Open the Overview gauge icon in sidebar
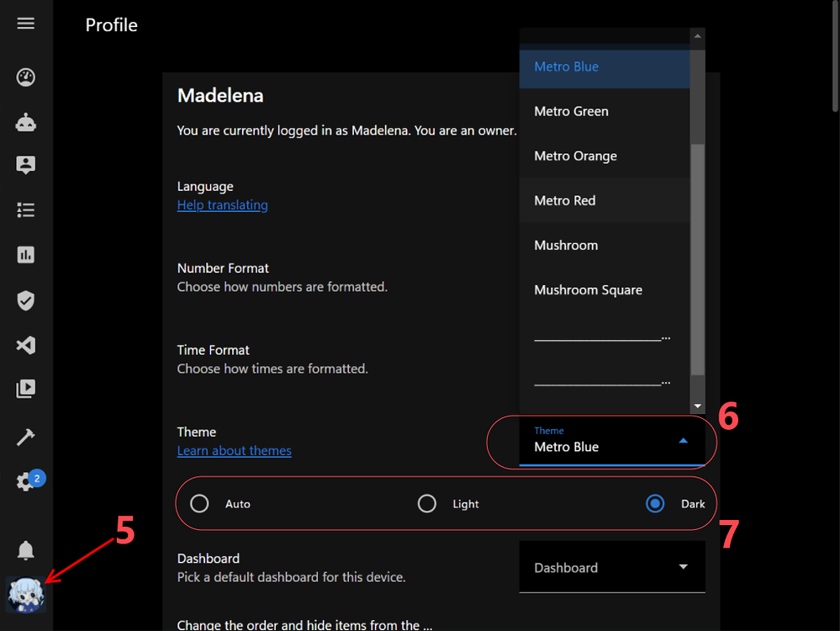840x631 pixels. [26, 78]
